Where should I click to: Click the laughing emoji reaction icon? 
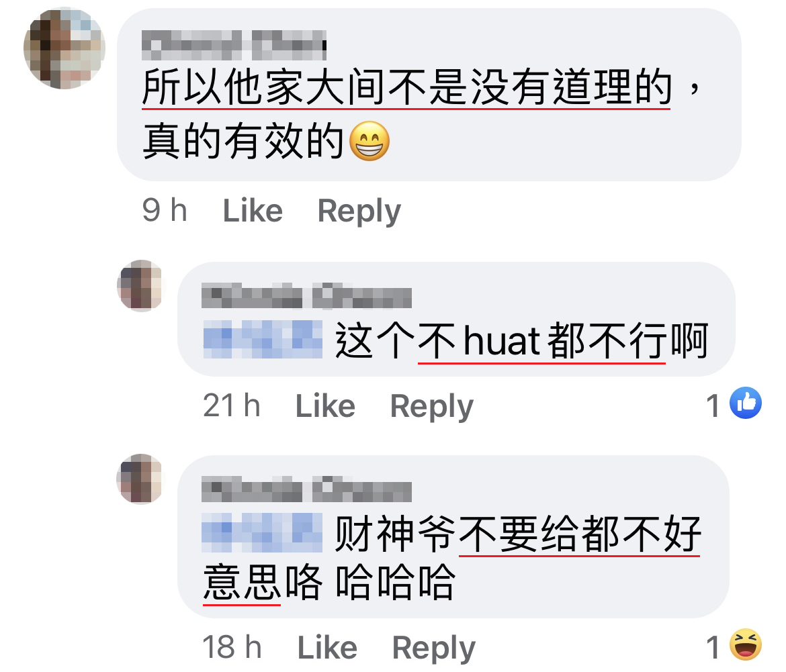click(746, 644)
